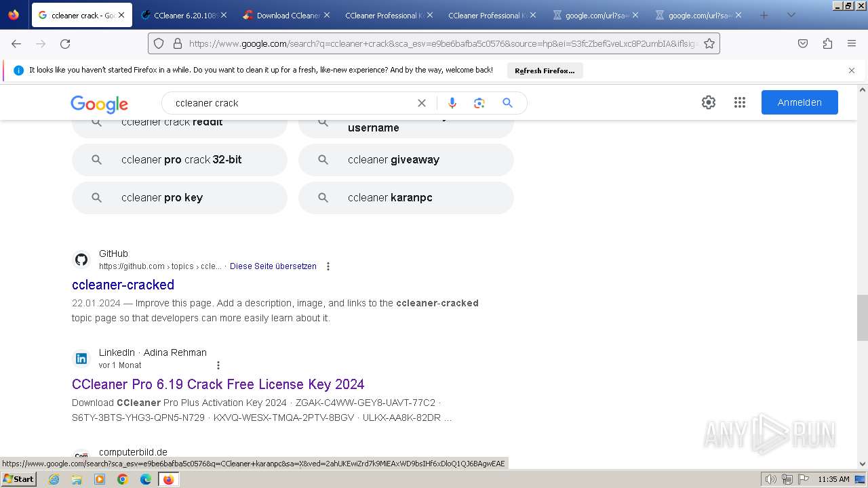Open the volume control tray icon
This screenshot has height=488, width=868.
(771, 479)
